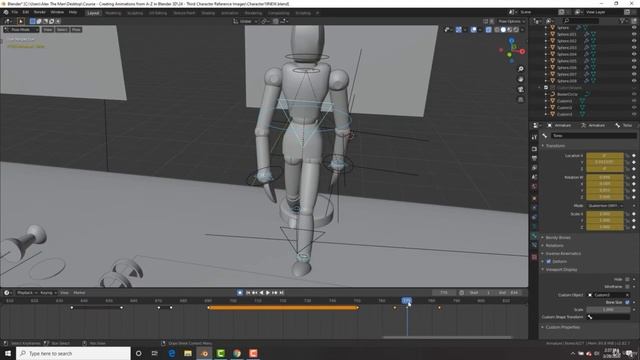
Task: Toggle visibility of BezierCircle in the outliner
Action: tap(634, 94)
